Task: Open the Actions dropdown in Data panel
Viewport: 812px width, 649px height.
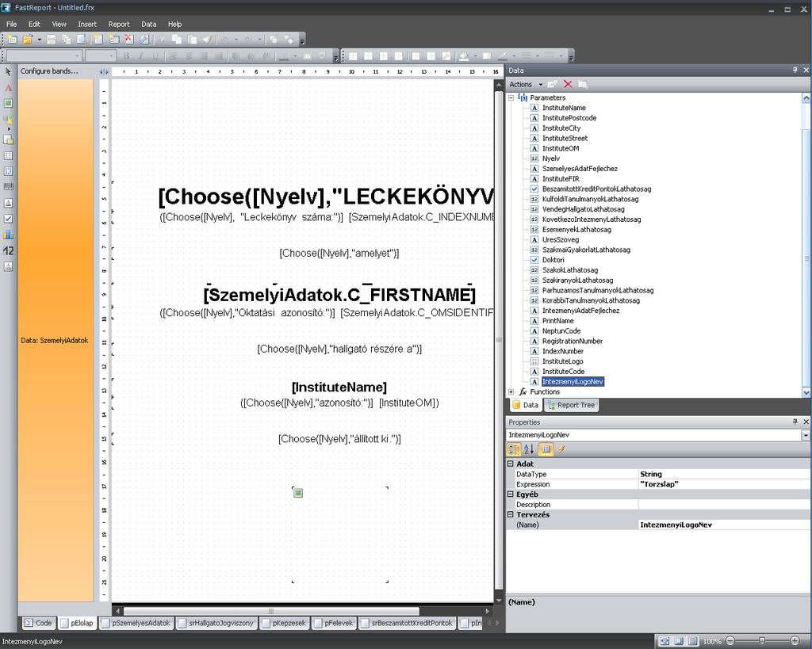Action: point(526,84)
